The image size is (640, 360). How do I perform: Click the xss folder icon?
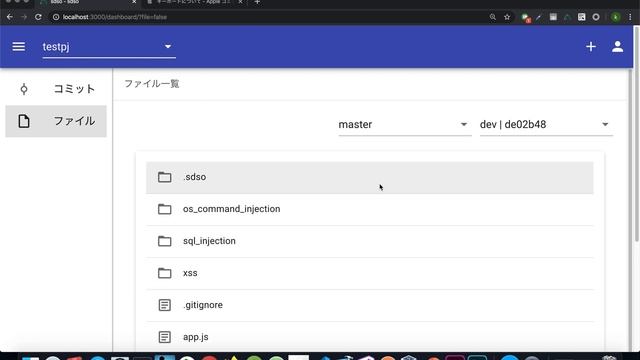point(164,273)
